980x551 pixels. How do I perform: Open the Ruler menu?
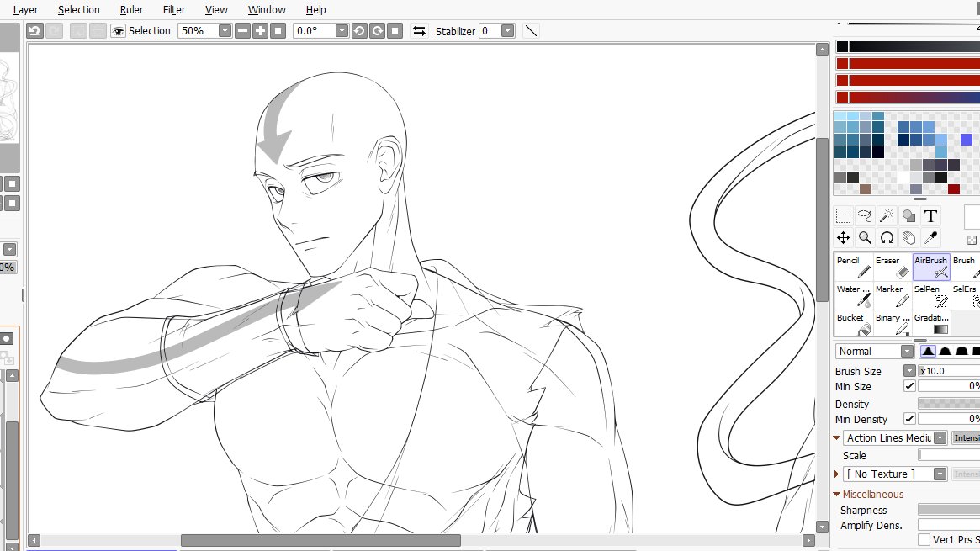pyautogui.click(x=131, y=10)
